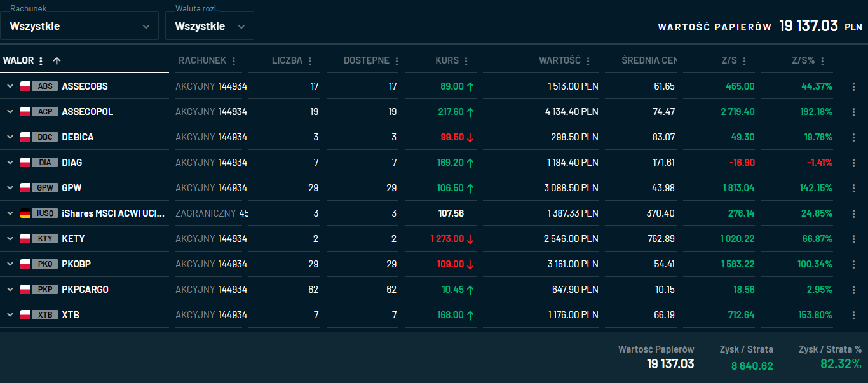Select the ASSECOPOL instrument name
The image size is (868, 383).
tap(88, 112)
